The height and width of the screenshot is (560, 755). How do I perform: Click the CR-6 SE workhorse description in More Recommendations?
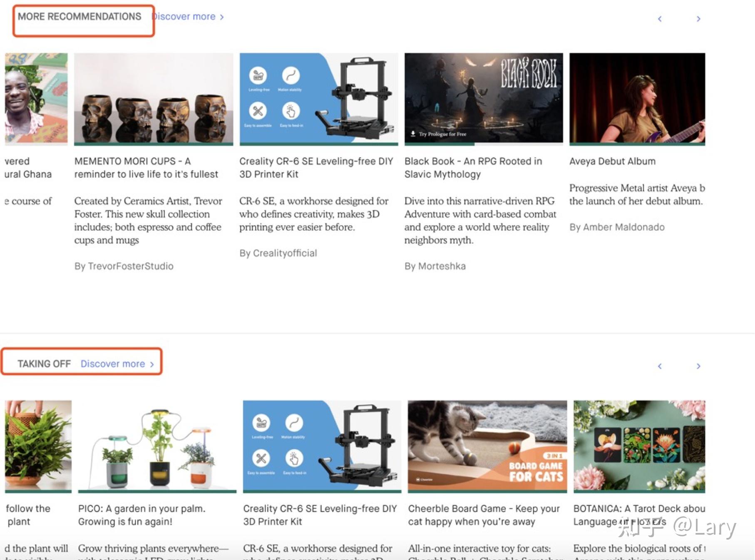(314, 214)
